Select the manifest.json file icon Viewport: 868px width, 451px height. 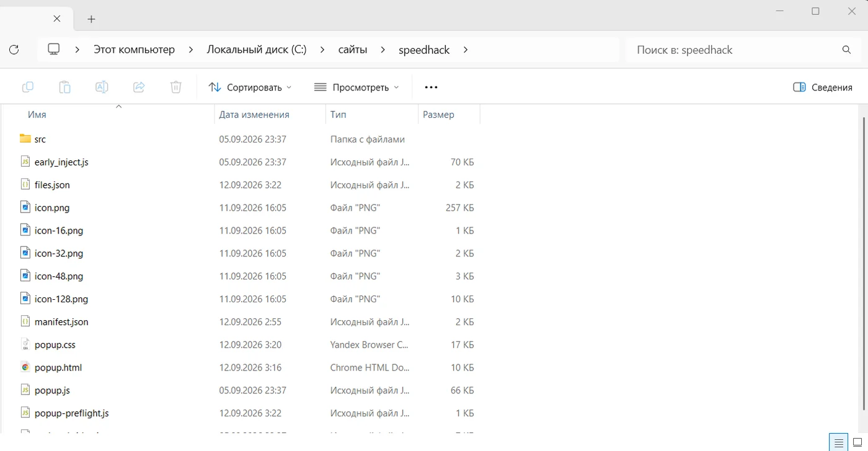(x=25, y=322)
